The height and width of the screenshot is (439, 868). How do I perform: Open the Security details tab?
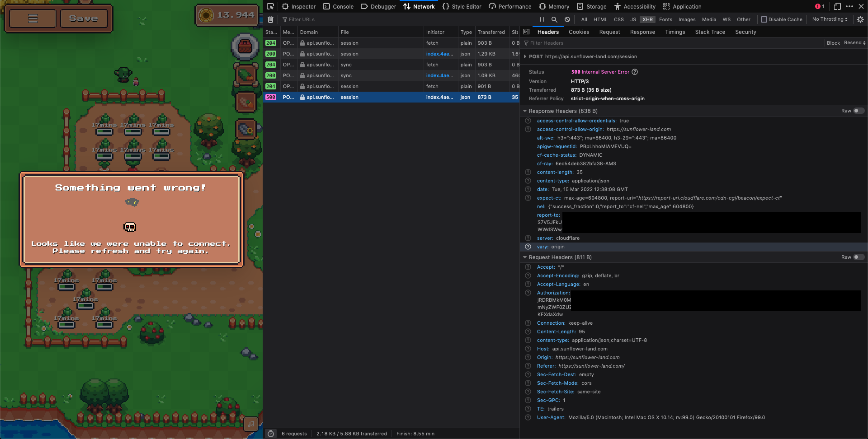[x=745, y=32]
